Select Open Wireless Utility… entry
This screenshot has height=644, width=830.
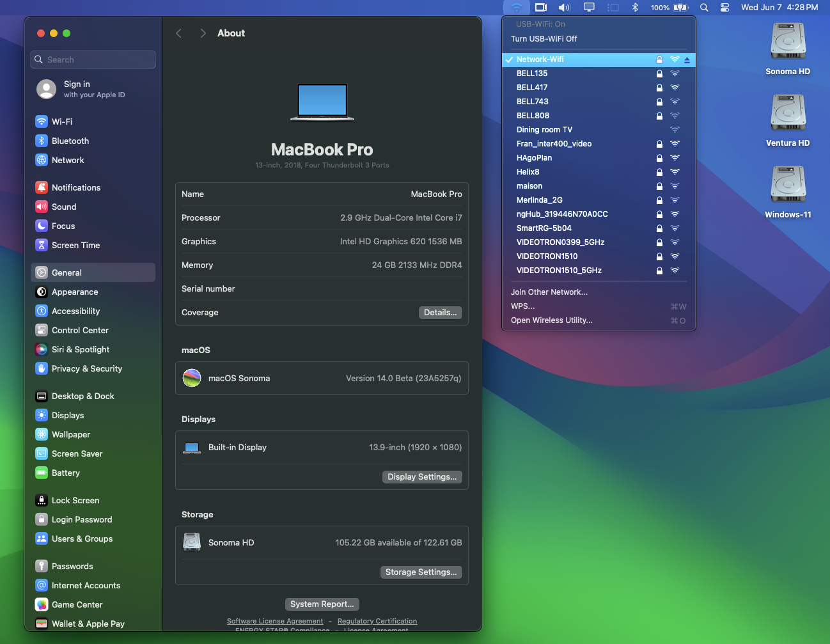551,320
